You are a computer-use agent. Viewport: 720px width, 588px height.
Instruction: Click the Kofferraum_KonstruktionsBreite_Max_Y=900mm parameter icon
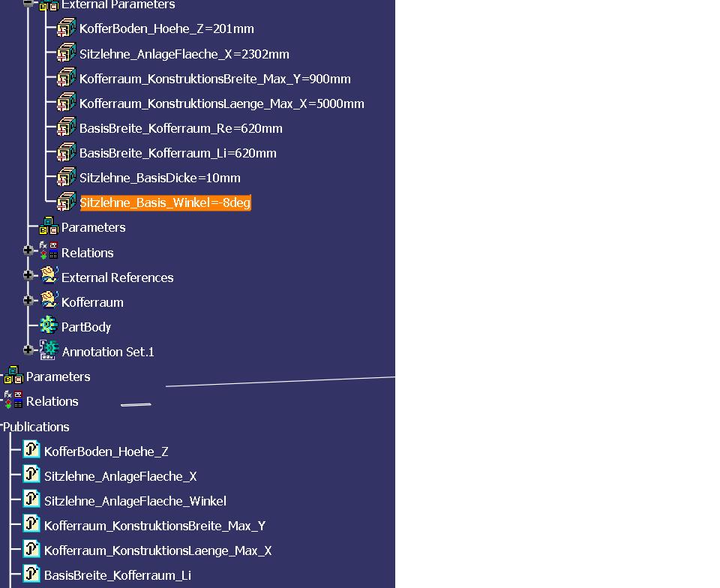[67, 77]
